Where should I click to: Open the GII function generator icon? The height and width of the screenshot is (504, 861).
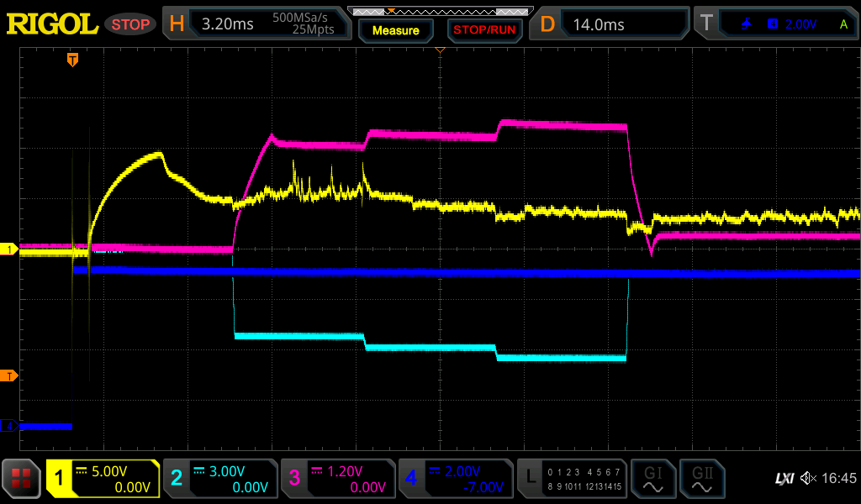point(700,479)
